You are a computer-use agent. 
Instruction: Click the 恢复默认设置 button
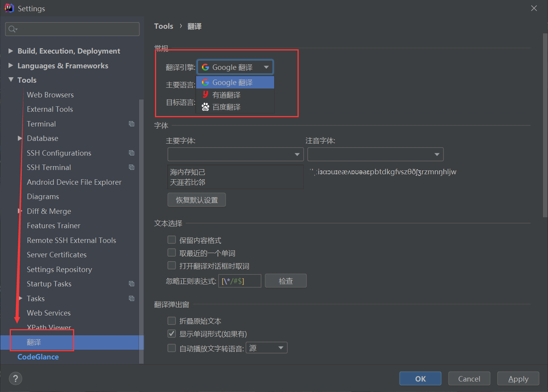click(197, 199)
